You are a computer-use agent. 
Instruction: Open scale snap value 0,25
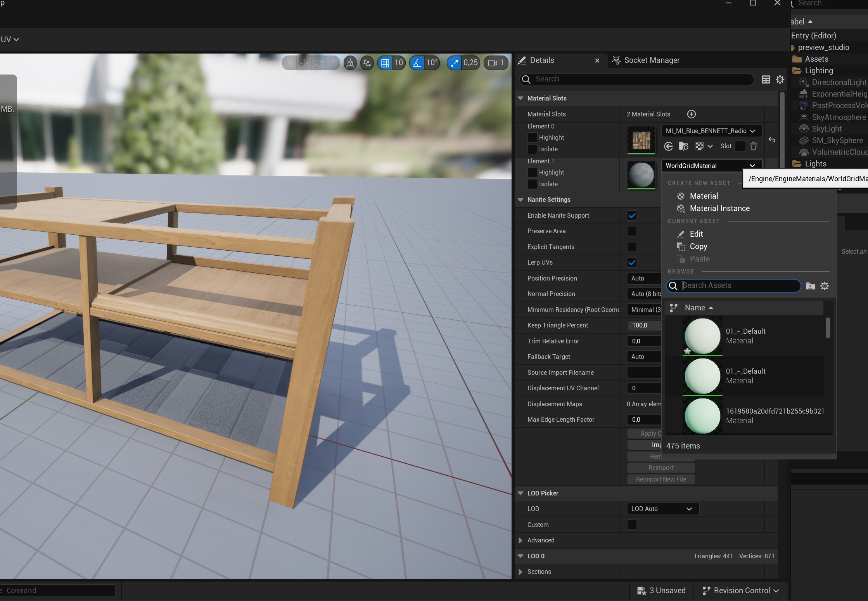tap(470, 63)
